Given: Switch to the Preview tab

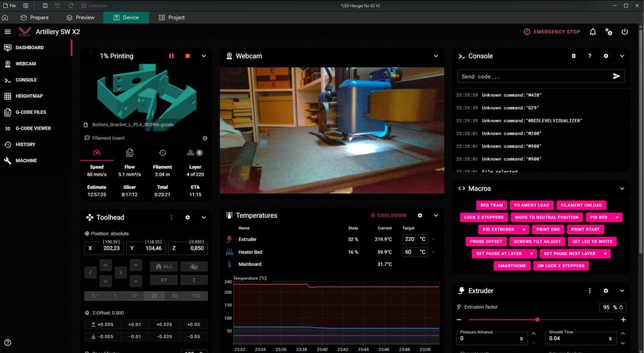Looking at the screenshot, I should pyautogui.click(x=80, y=17).
